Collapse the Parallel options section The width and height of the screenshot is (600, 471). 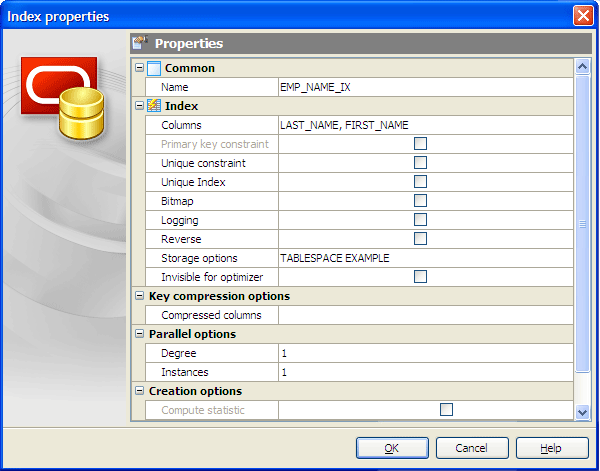(x=139, y=334)
